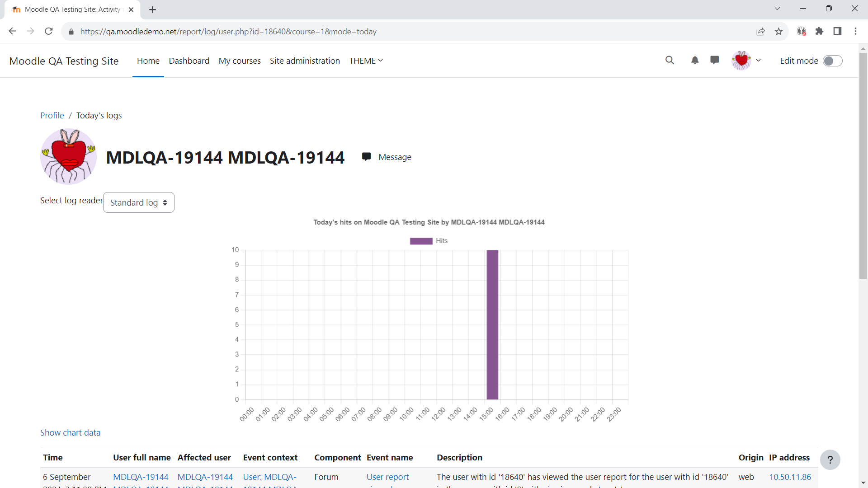The image size is (868, 488).
Task: Follow the Profile breadcrumb link
Action: 52,115
